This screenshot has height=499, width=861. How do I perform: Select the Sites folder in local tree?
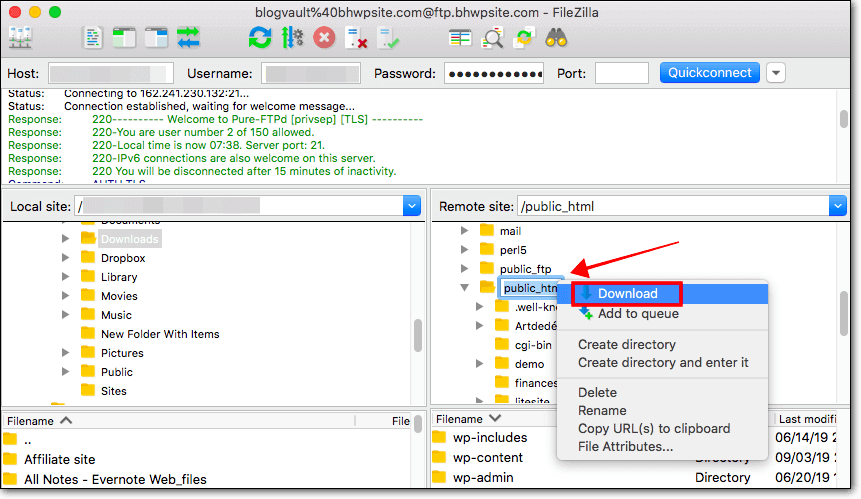(x=114, y=391)
